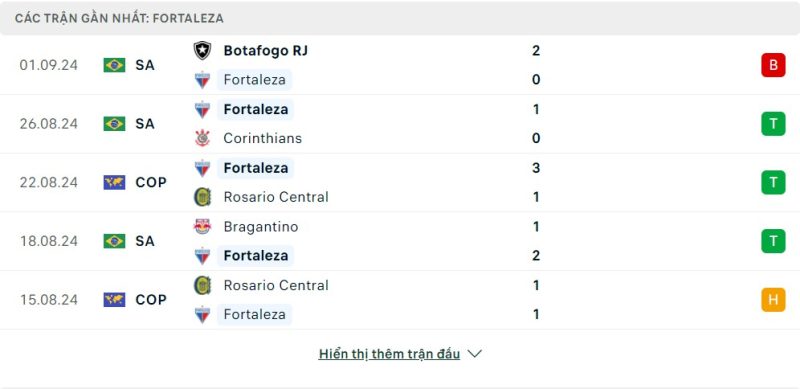Viewport: 800px width, 389px height.
Task: Click Fortaleza crest in the 26.08.24 match
Action: coord(203,110)
